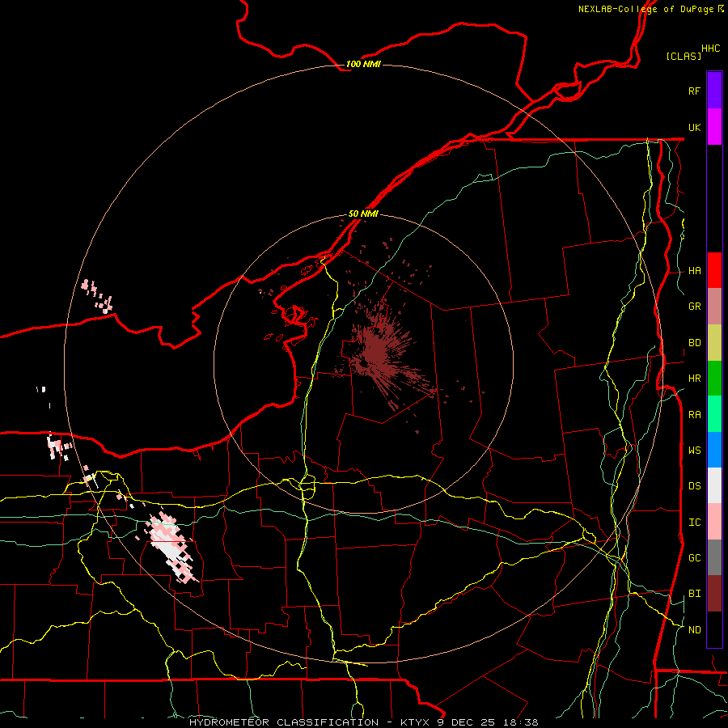Screen dimensions: 728x728
Task: Click the UK magenta legend swatch
Action: coord(714,127)
